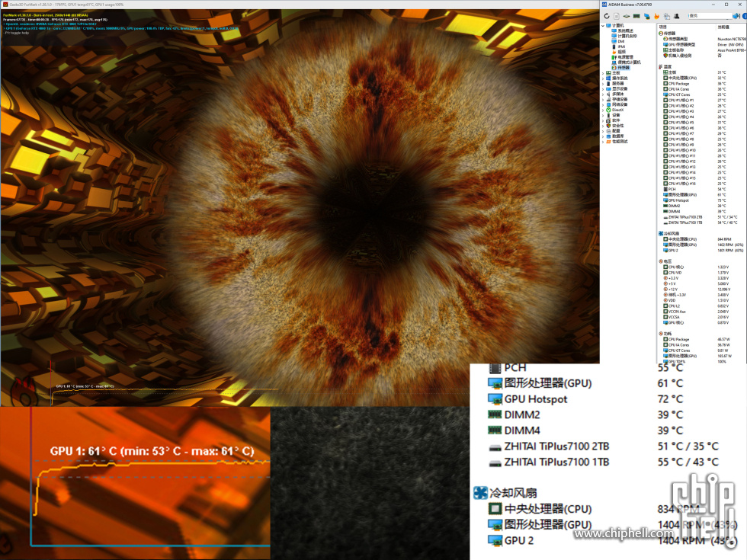Select the 数据库 icon in tree
This screenshot has width=747, height=560.
click(x=609, y=136)
